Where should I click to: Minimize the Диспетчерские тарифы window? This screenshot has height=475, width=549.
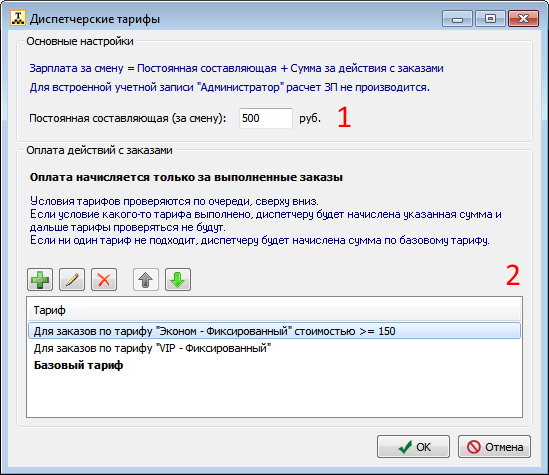(x=457, y=19)
